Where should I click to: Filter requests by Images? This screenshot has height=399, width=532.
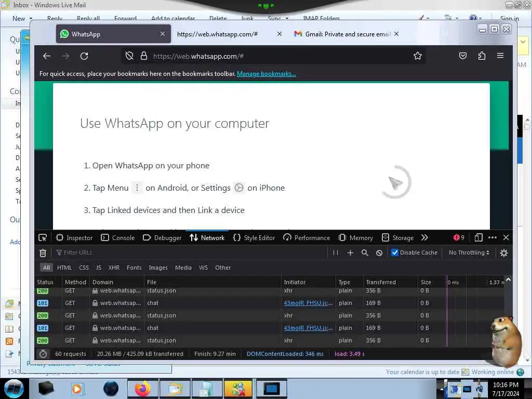pos(158,268)
